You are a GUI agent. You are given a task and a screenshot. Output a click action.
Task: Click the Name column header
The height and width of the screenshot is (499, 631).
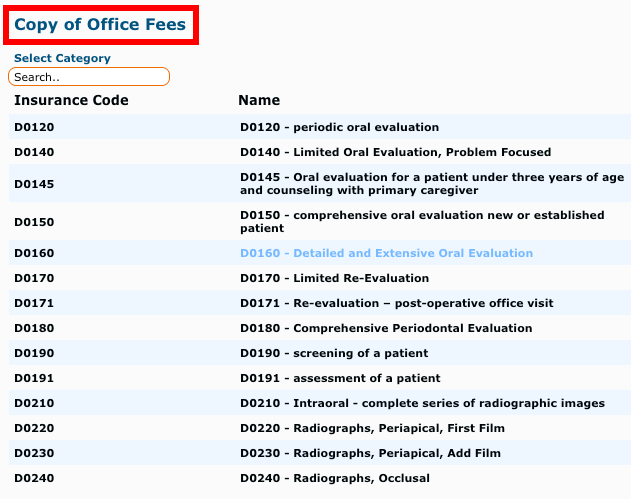click(x=259, y=100)
